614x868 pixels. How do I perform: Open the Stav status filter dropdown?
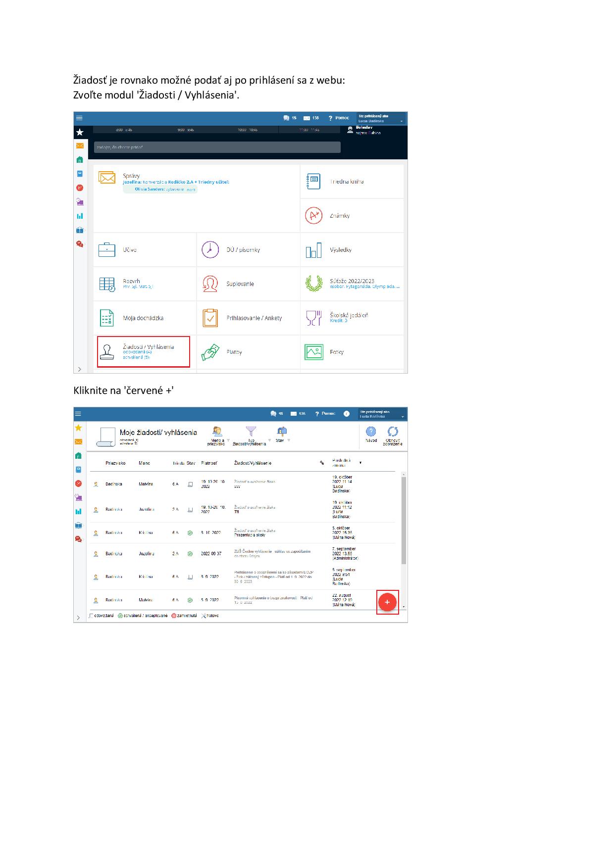coord(281,434)
